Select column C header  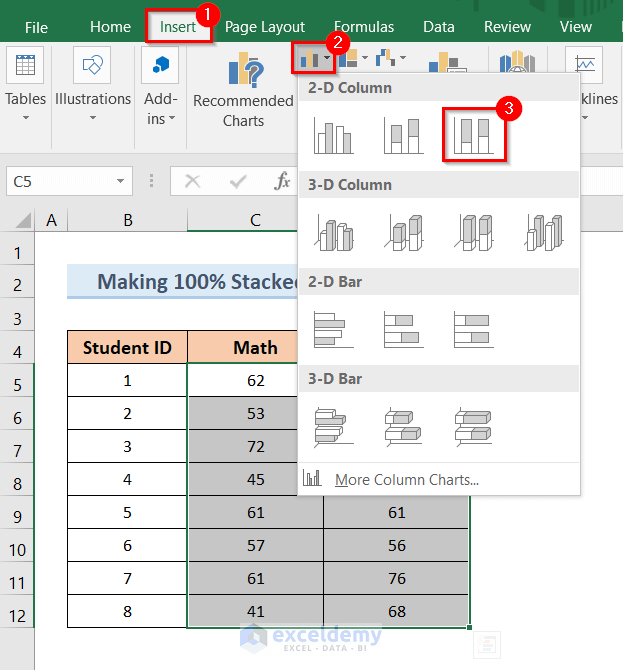click(x=255, y=220)
